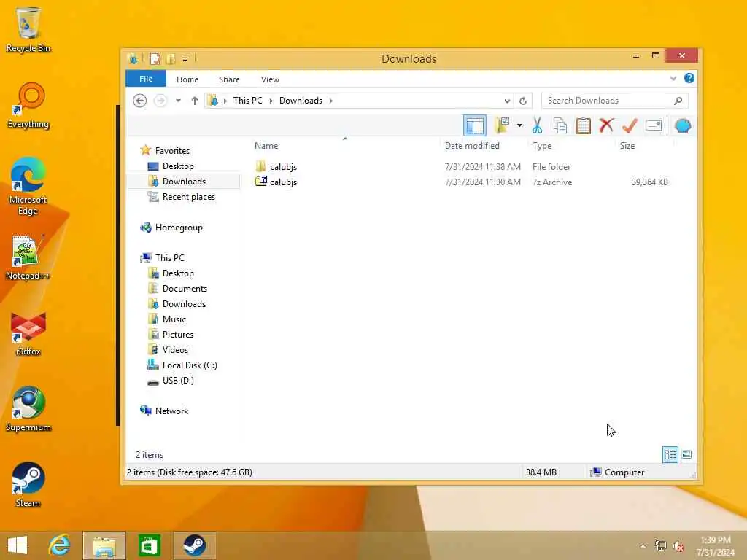This screenshot has height=560, width=747.
Task: Switch to Large icons view button
Action: (x=686, y=455)
